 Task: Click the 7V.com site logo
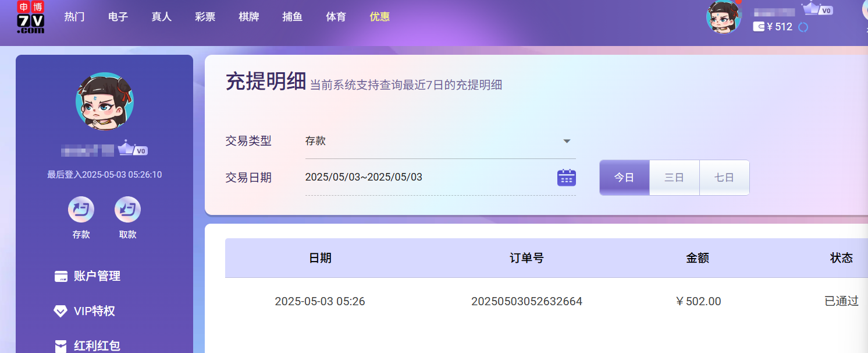point(31,17)
